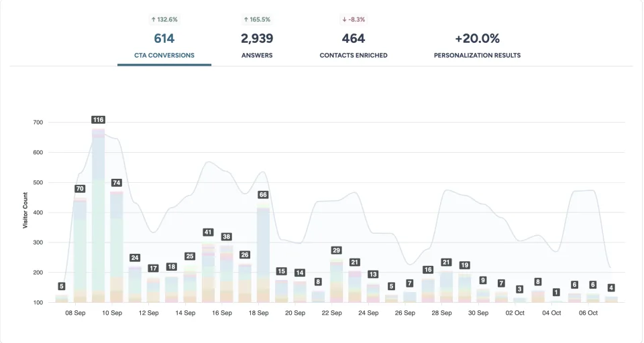644x343 pixels.
Task: Click the 132.6% increase badge
Action: click(x=164, y=19)
